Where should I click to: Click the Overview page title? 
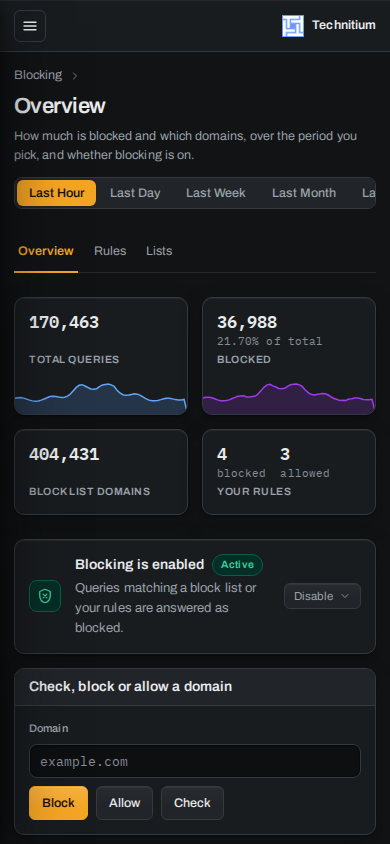pos(60,106)
